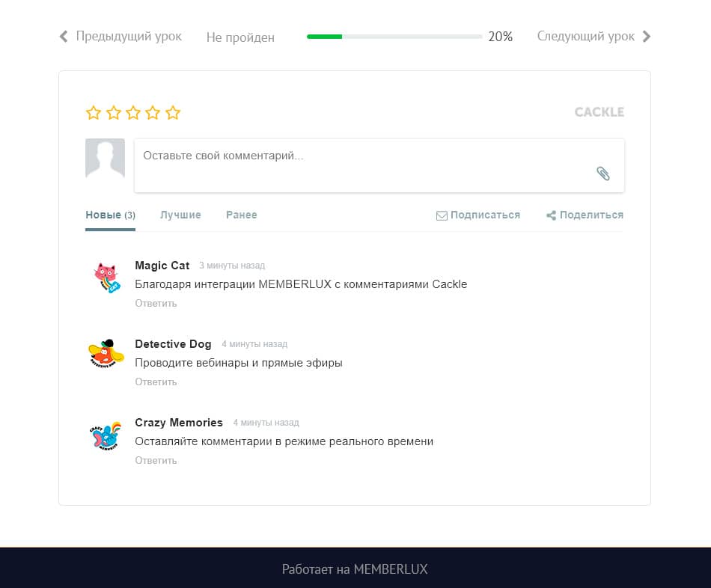Screen dimensions: 711x588
Task: Switch to the Лучшие tab
Action: tap(180, 215)
